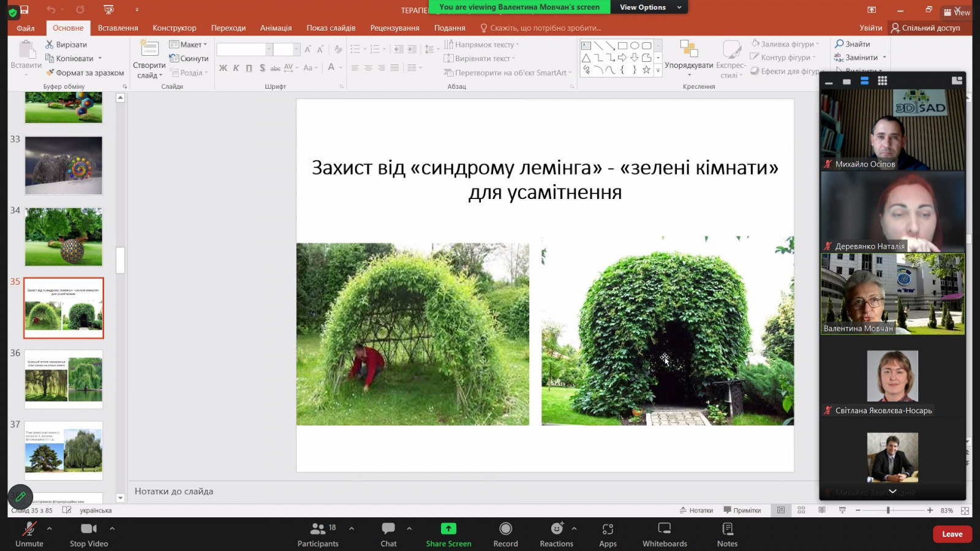
Task: Toggle normal view in status bar
Action: [781, 510]
